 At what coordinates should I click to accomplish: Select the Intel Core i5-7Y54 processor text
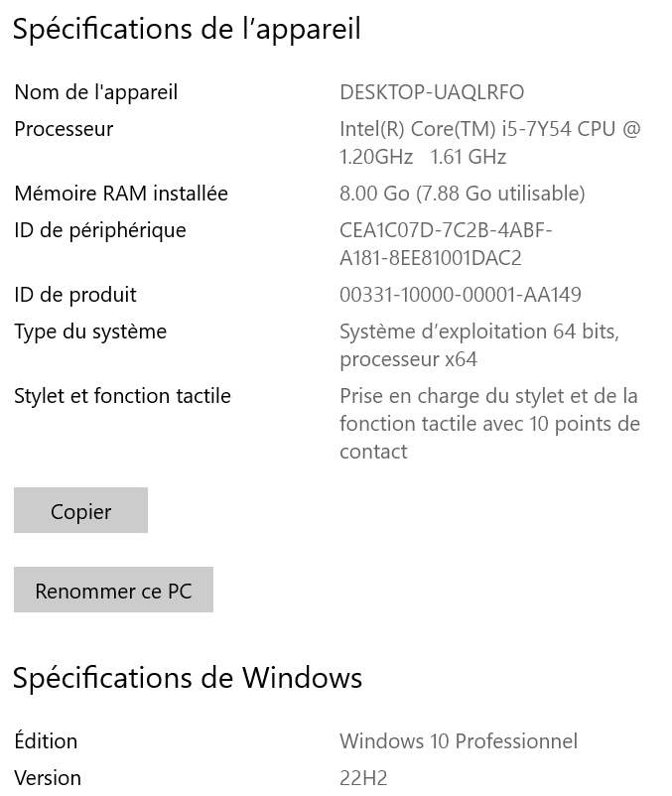pos(489,143)
